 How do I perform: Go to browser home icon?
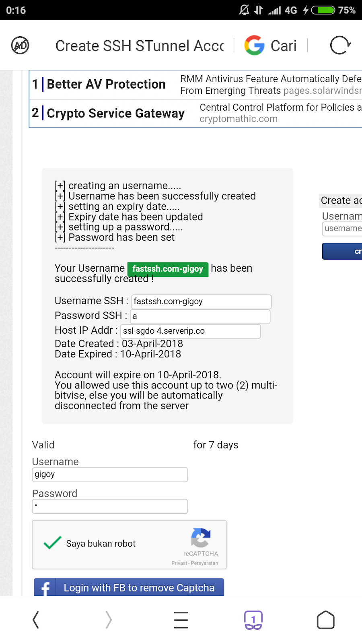click(x=325, y=619)
